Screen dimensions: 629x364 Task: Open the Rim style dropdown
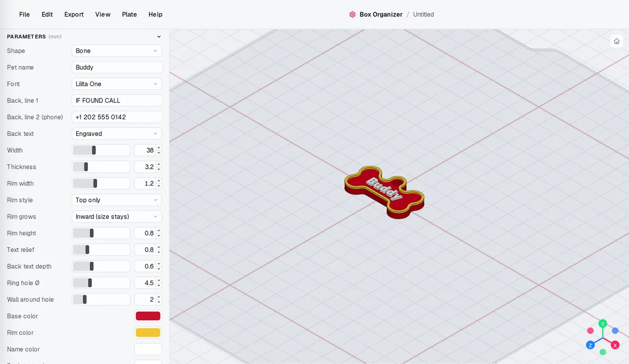point(117,200)
